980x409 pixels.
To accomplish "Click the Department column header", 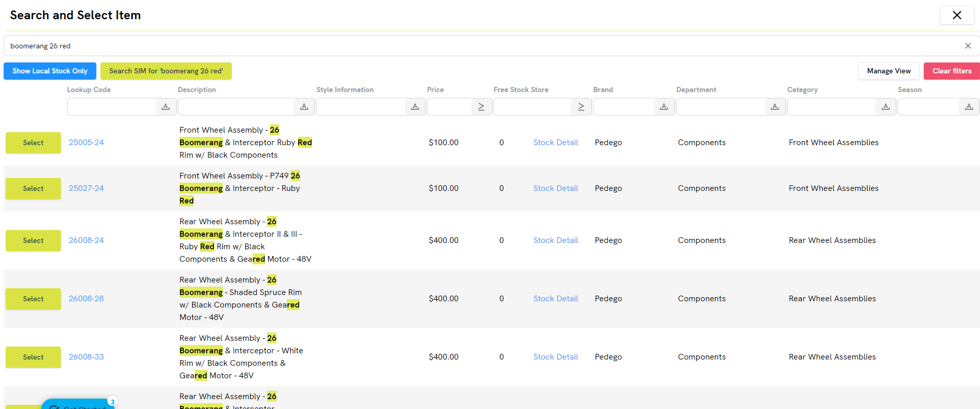I will [x=696, y=90].
